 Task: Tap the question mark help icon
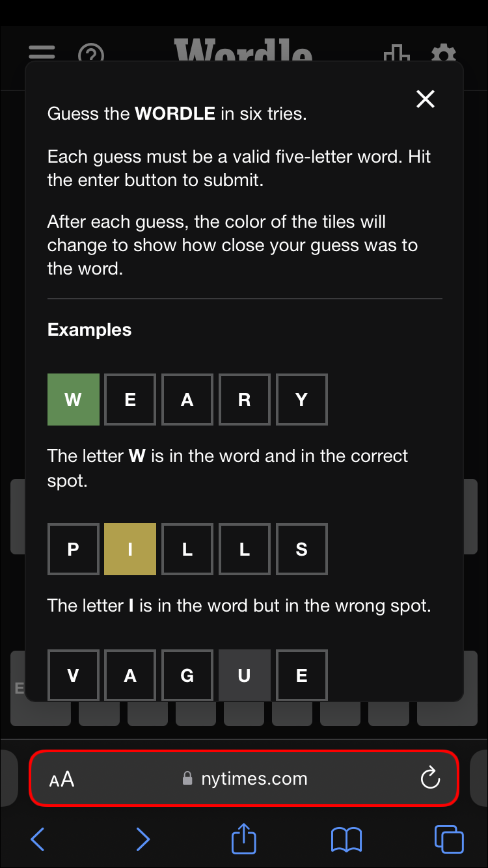point(91,53)
